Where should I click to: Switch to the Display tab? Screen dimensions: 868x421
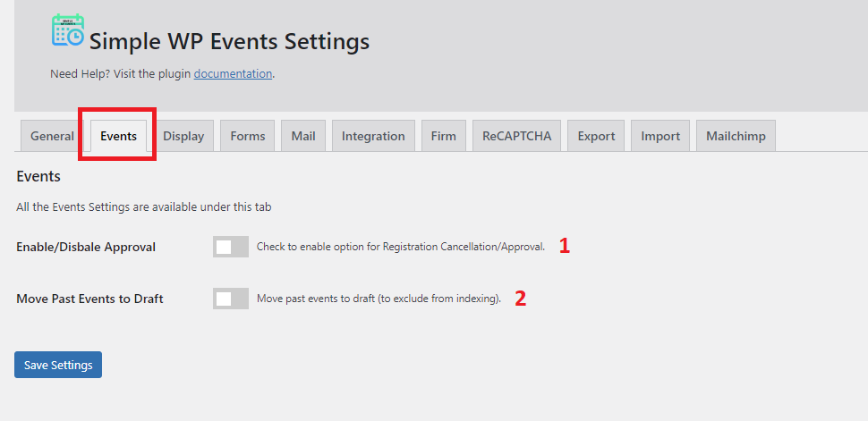(183, 136)
